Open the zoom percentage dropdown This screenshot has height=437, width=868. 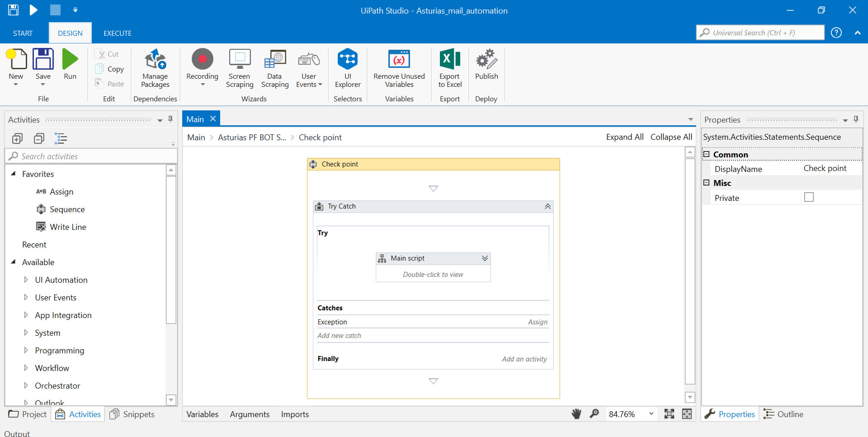651,414
